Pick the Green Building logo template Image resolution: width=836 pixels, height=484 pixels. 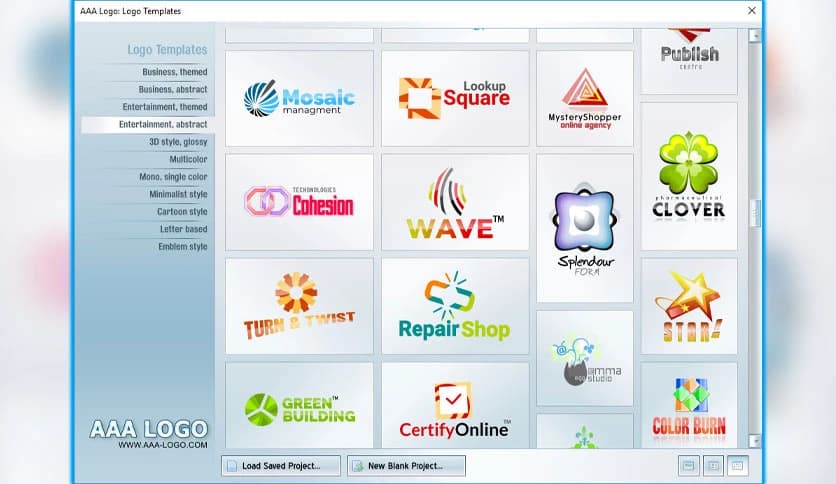[x=299, y=406]
